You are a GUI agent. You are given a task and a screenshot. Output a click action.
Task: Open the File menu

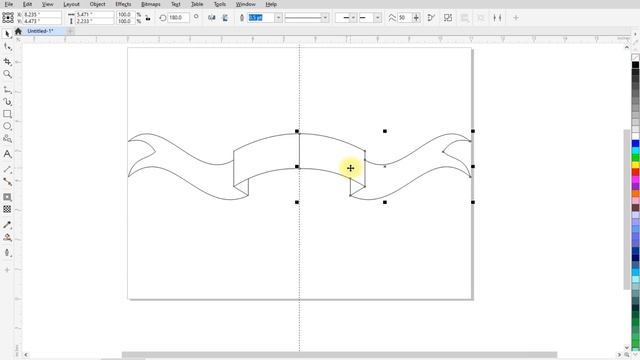pos(9,4)
